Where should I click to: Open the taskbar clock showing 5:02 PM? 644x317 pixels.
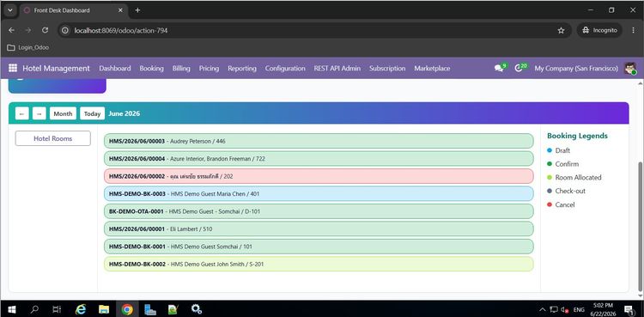[603, 309]
